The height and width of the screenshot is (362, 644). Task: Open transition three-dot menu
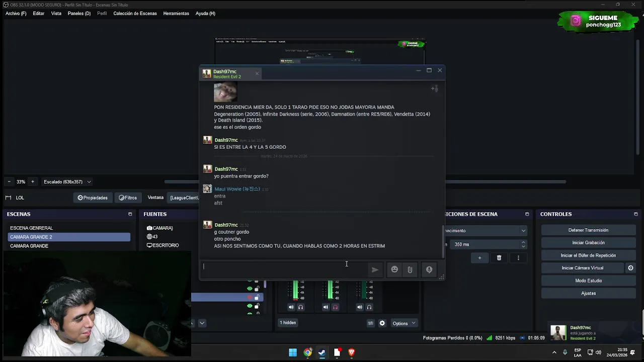point(518,258)
